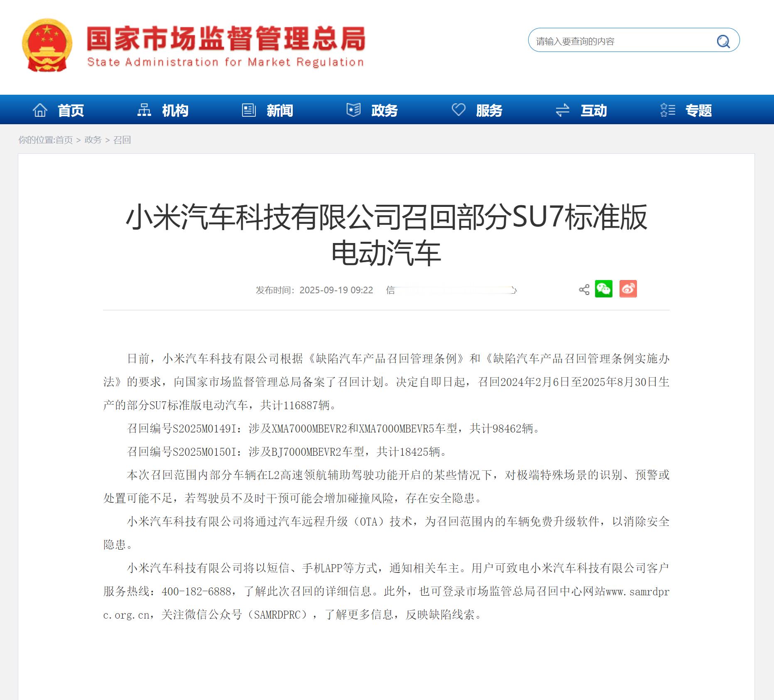Click the 汽车远程升级（OTA）技术 text
This screenshot has width=774, height=700.
(x=345, y=522)
